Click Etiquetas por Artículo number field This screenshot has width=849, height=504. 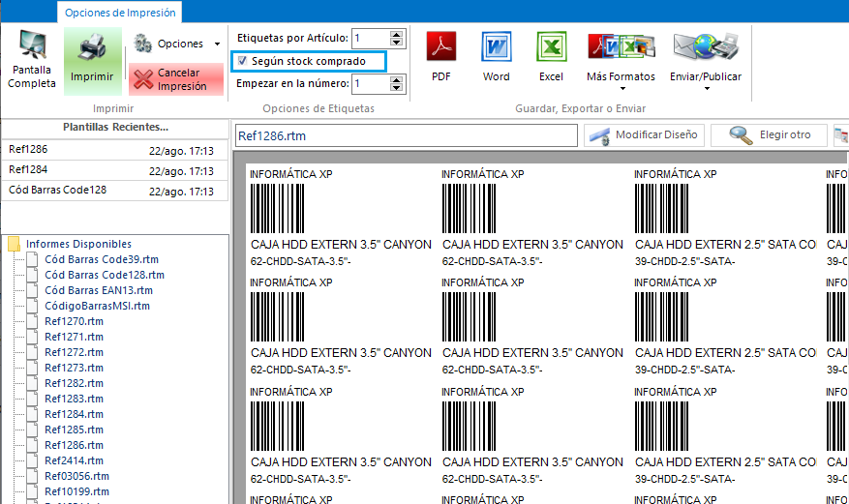click(x=371, y=39)
